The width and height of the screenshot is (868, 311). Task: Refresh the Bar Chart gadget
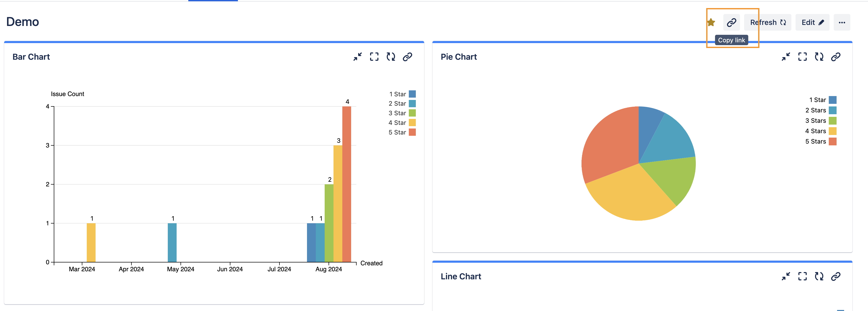pyautogui.click(x=391, y=57)
